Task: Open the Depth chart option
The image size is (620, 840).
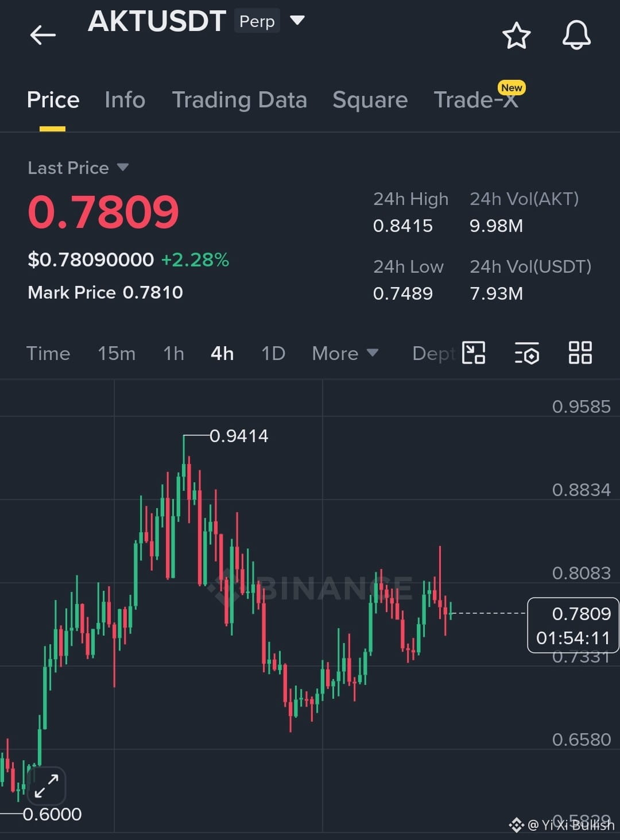Action: 435,353
